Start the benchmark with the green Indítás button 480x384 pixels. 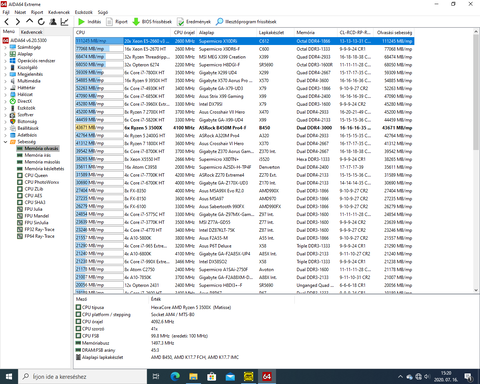[x=89, y=22]
